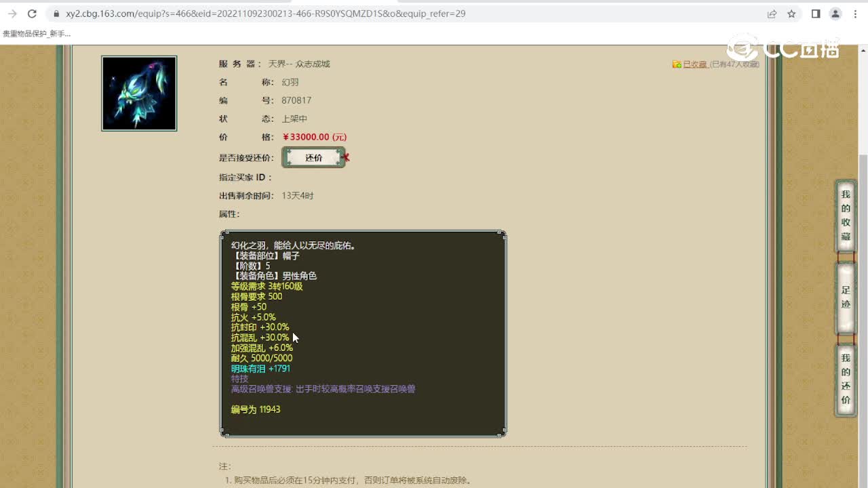The width and height of the screenshot is (868, 488).
Task: Click the 抗火 +5.0% attribute line
Action: (253, 317)
